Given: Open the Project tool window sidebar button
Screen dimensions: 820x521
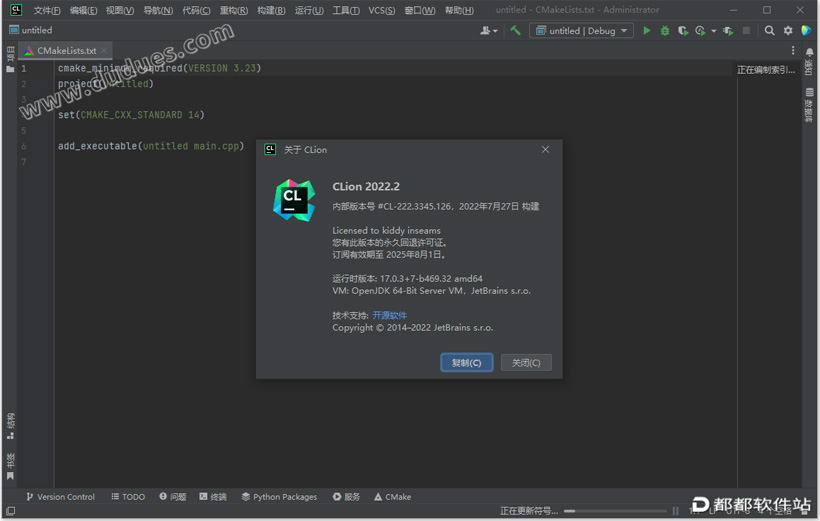Looking at the screenshot, I should (10, 59).
